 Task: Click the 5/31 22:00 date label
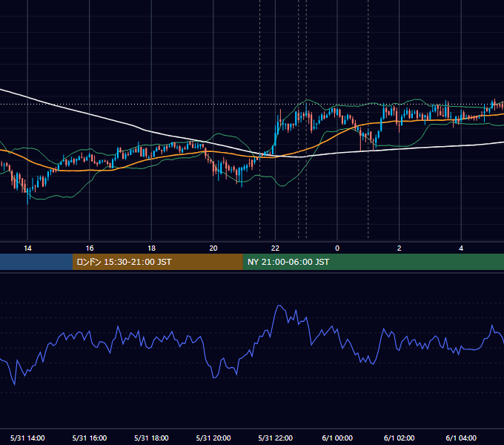[x=276, y=438]
